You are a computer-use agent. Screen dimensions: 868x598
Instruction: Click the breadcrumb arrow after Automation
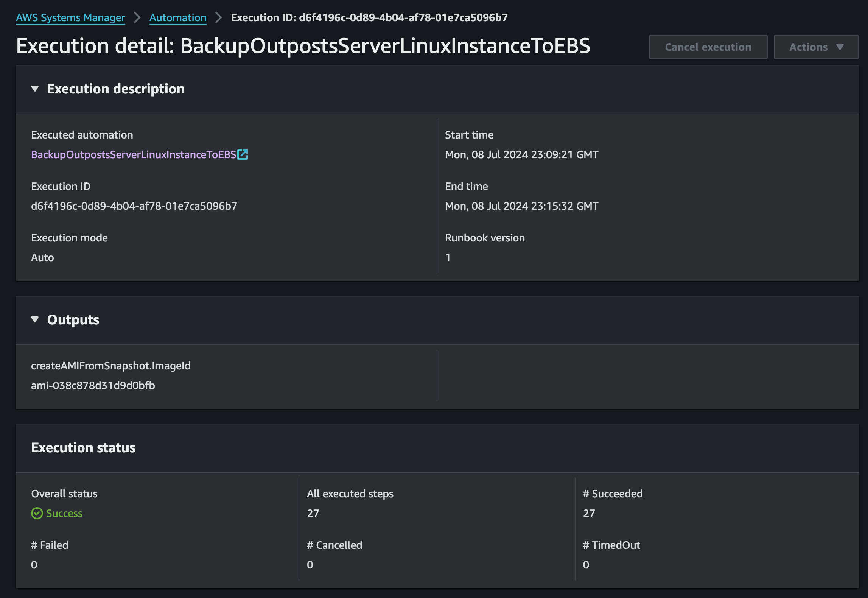(x=219, y=18)
